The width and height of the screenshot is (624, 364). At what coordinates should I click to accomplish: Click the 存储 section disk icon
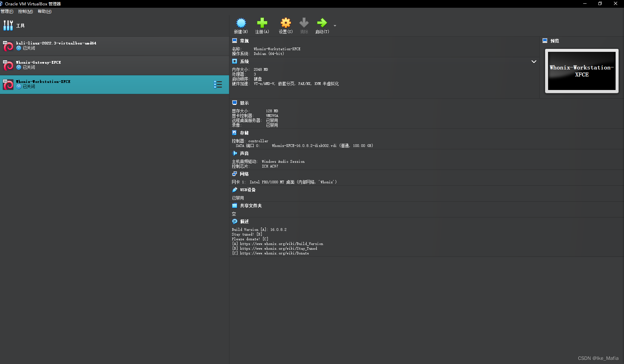(234, 133)
